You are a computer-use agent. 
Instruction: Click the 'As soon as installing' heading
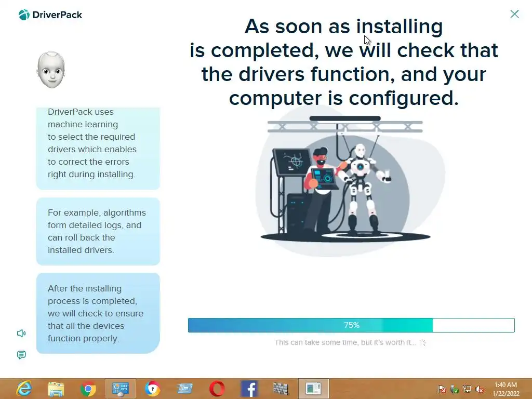click(344, 62)
